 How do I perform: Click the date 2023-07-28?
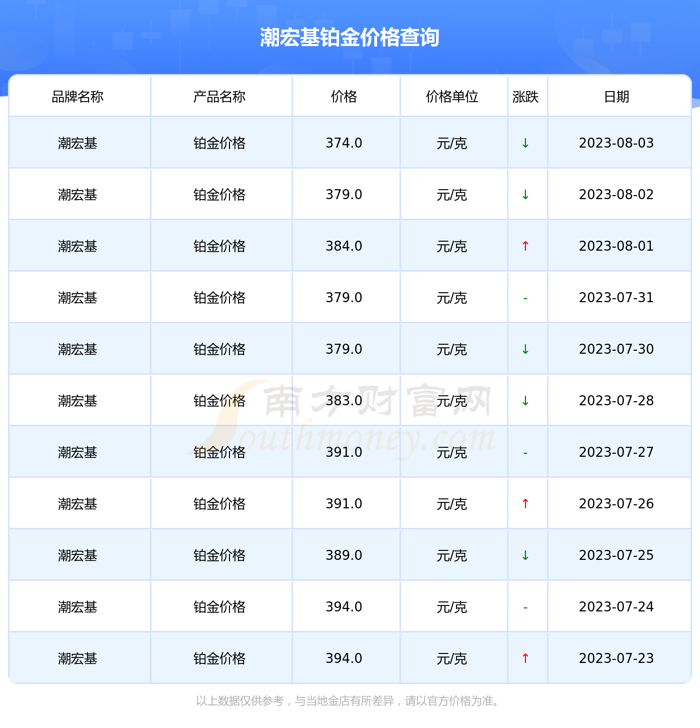tap(616, 401)
